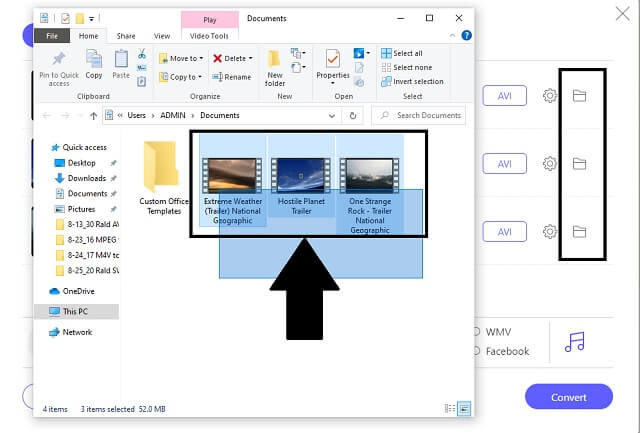
Task: Select the WMV radio option
Action: [x=476, y=331]
